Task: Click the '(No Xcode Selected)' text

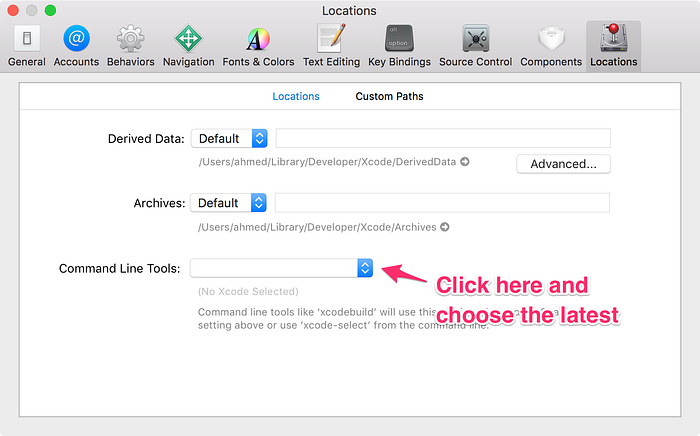Action: pos(248,291)
